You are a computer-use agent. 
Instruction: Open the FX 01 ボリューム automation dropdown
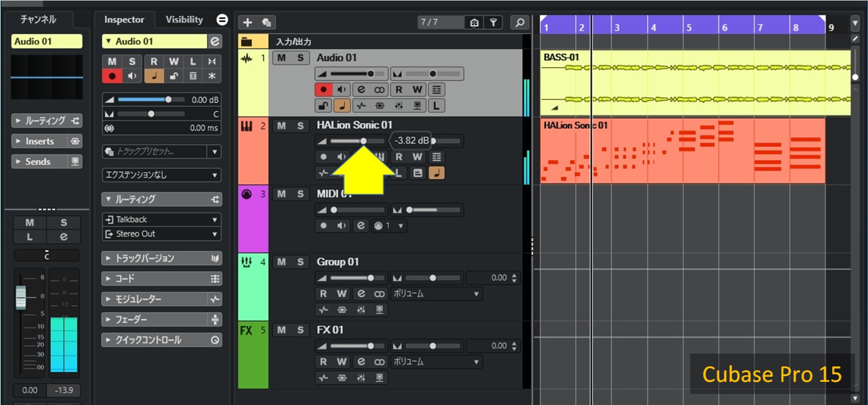[436, 362]
